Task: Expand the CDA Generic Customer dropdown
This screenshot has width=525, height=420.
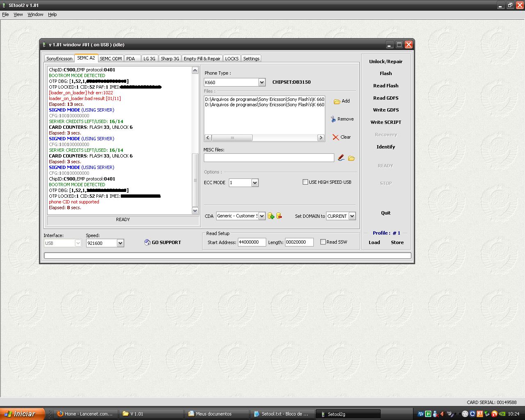Action: [262, 216]
